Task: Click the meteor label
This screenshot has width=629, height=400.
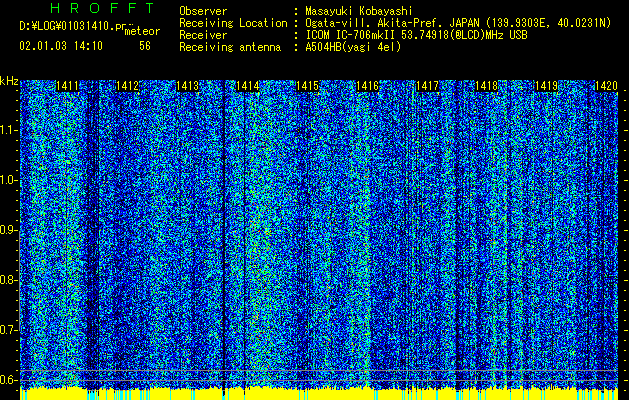Action: (x=142, y=31)
